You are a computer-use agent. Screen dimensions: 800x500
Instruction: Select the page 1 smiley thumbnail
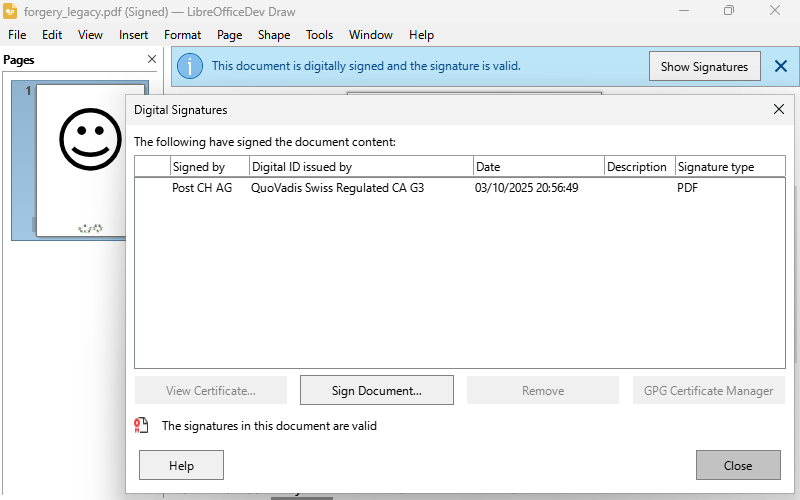click(81, 160)
